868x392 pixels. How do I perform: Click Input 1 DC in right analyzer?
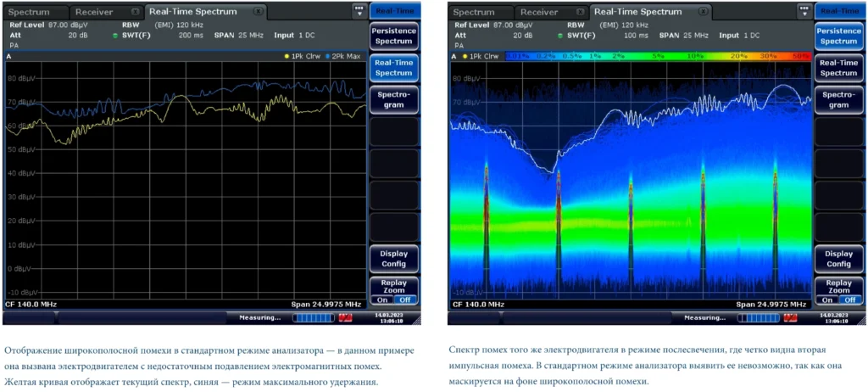coord(739,35)
